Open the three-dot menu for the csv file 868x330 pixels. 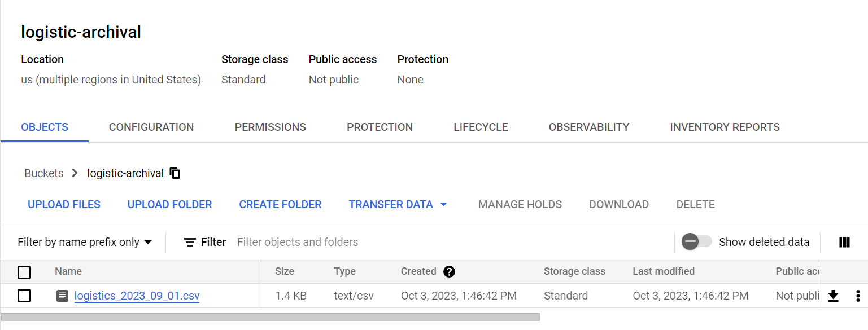[858, 296]
